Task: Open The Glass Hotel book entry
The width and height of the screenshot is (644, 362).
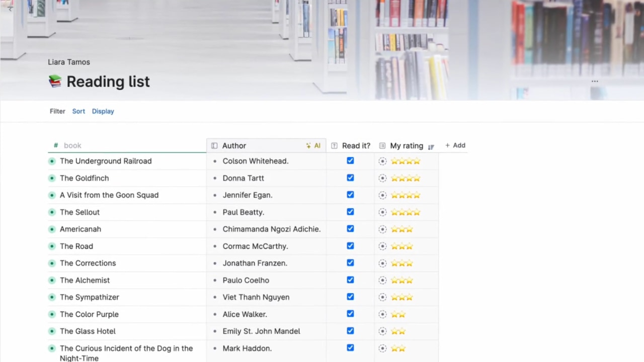Action: [x=88, y=331]
